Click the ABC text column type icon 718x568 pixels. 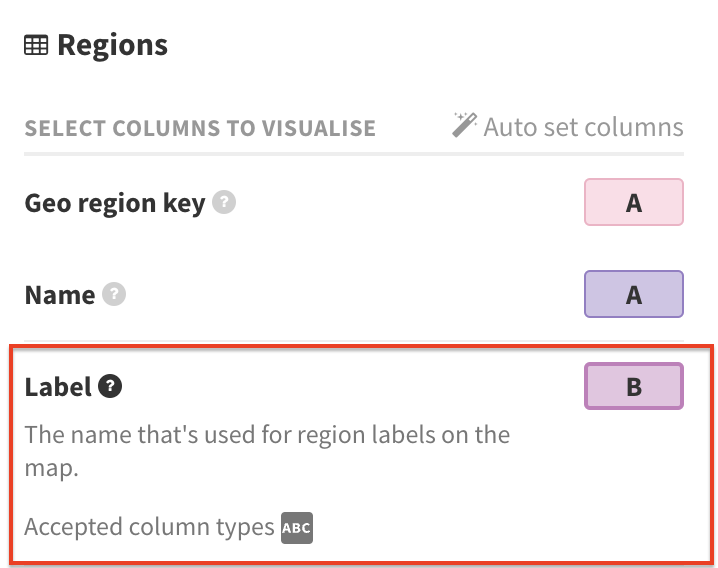297,527
